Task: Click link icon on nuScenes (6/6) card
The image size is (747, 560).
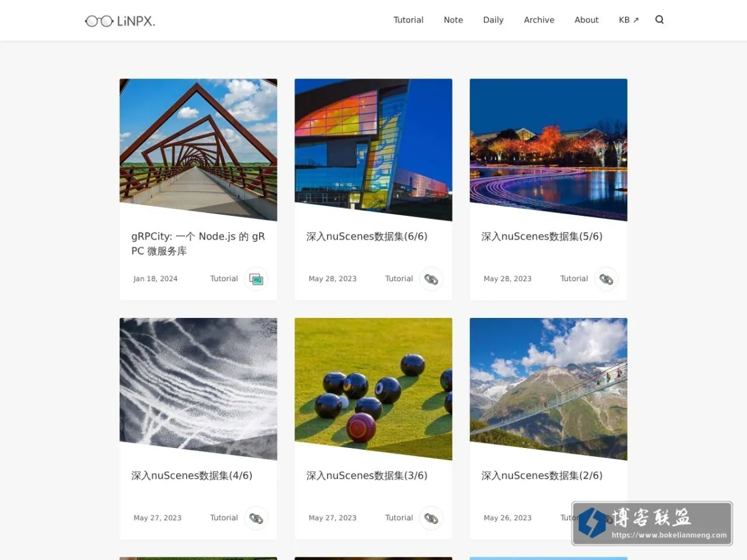Action: [431, 279]
